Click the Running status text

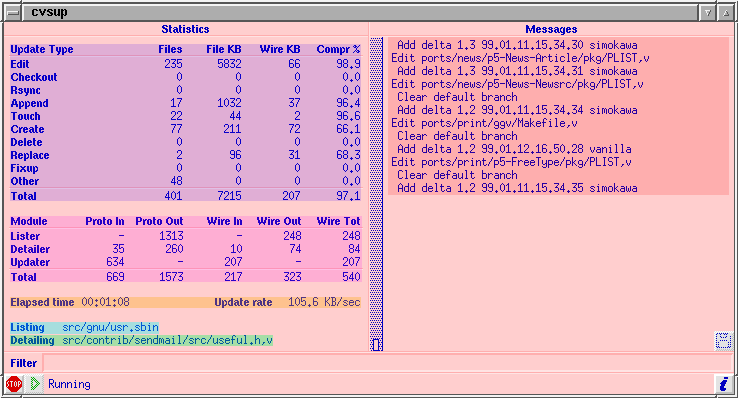[x=69, y=384]
